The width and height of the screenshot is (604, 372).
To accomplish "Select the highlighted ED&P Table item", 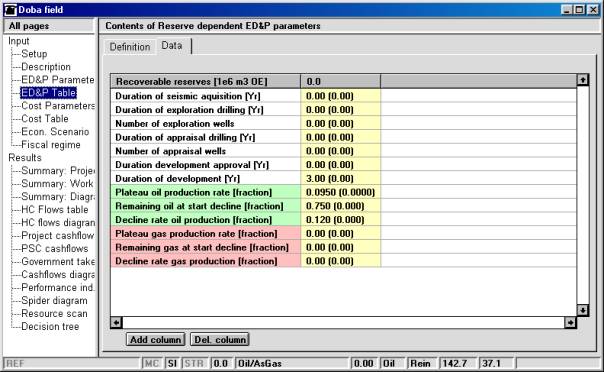I will pyautogui.click(x=49, y=93).
